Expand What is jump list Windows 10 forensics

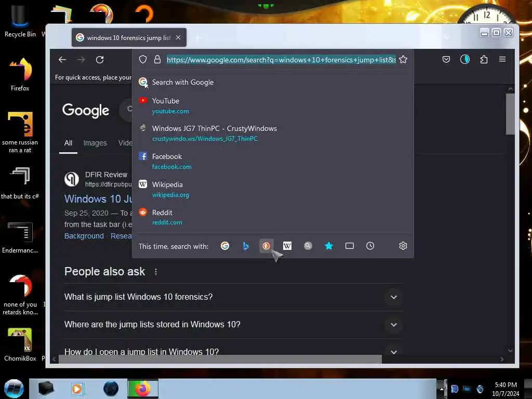click(x=233, y=297)
